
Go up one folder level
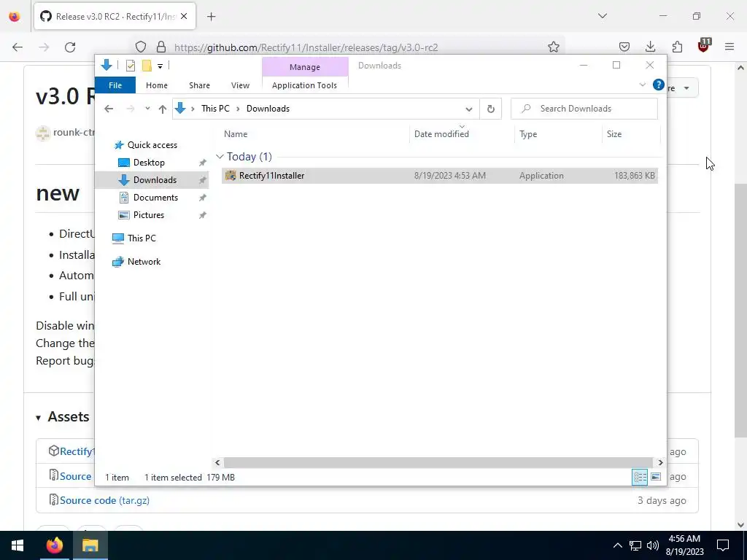pyautogui.click(x=163, y=109)
